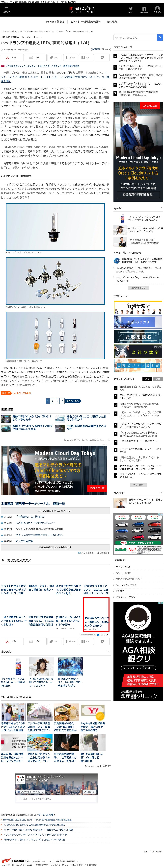Expand 新しい連載記事が 153 件あります
This screenshot has height=868, width=164.
coord(55,510)
